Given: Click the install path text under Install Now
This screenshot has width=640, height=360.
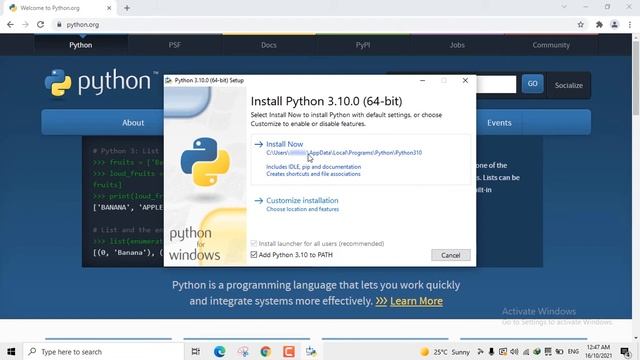Looking at the screenshot, I should (344, 153).
